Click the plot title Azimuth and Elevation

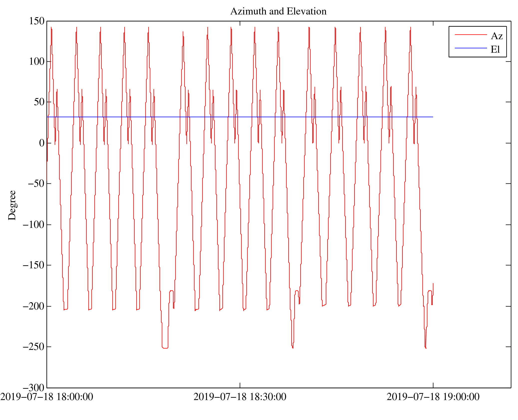278,11
